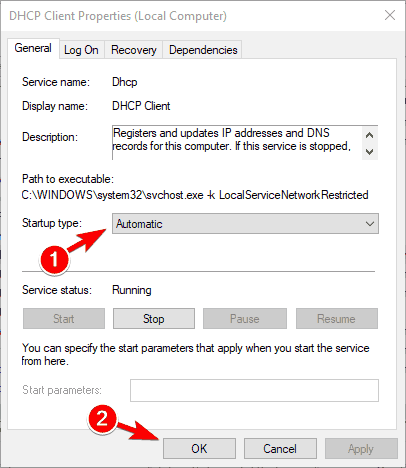Close the DHCP Client Properties dialog
Screen dimensions: 406x468
point(390,15)
